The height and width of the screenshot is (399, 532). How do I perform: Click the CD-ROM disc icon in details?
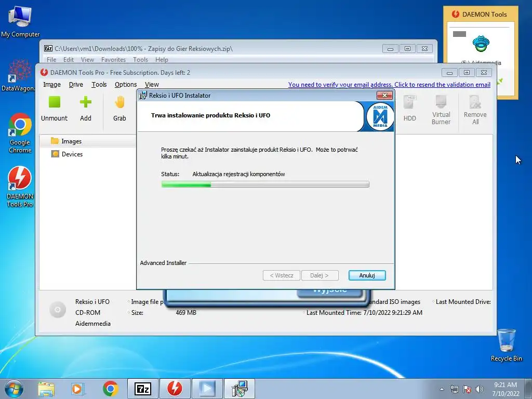[58, 310]
